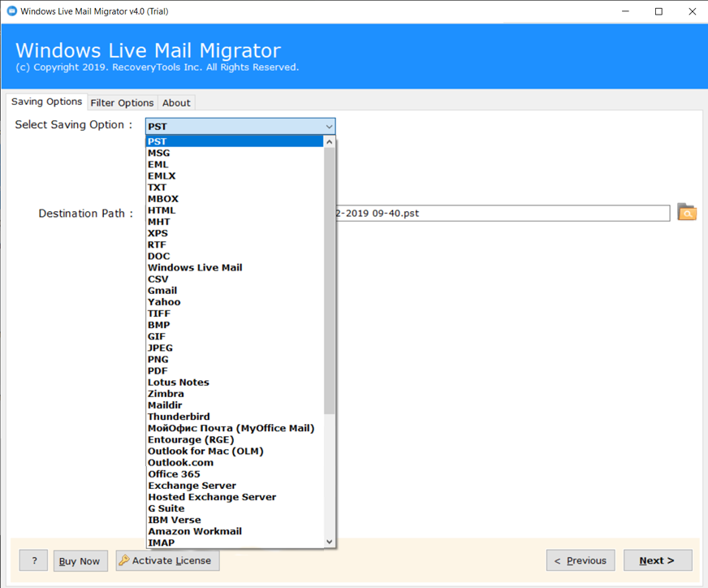Select PDF from the dropdown list
Image resolution: width=708 pixels, height=588 pixels.
(x=235, y=371)
